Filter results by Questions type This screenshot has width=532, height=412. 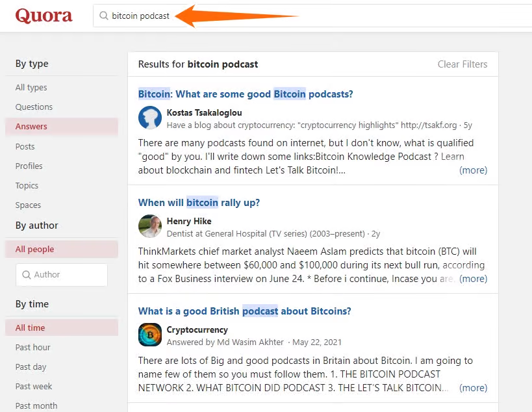pyautogui.click(x=34, y=107)
